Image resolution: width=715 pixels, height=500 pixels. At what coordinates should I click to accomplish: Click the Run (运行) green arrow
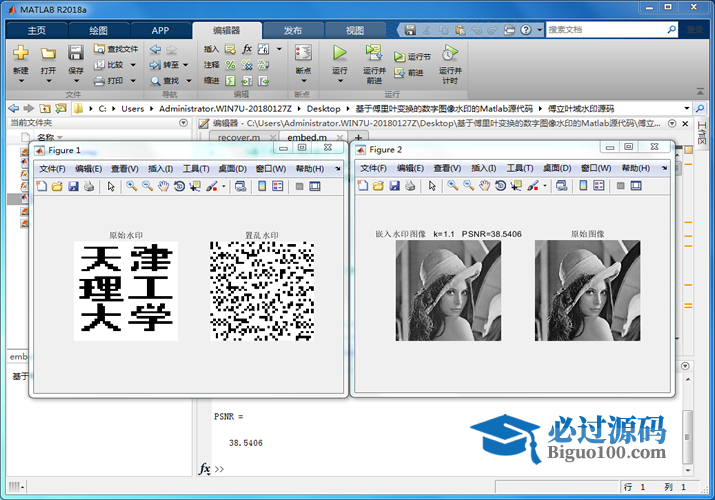pos(339,53)
